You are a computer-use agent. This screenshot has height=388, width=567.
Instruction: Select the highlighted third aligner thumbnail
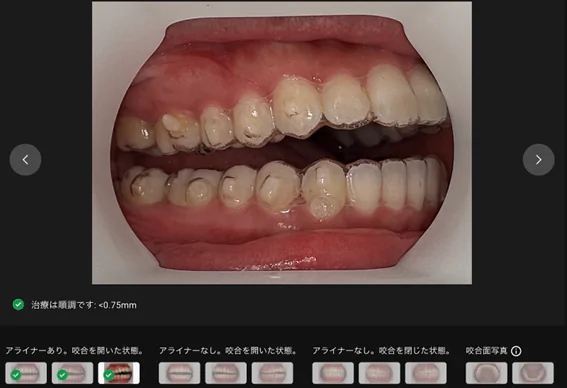click(119, 373)
